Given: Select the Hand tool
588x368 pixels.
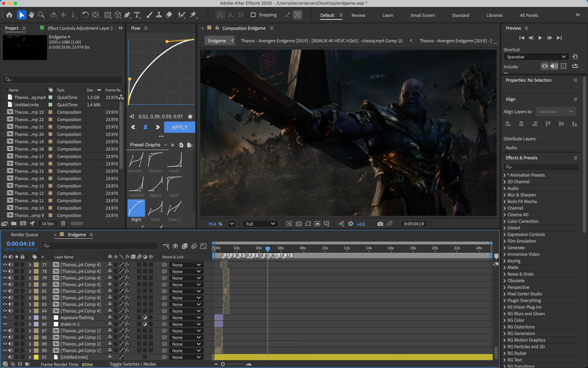Looking at the screenshot, I should coord(31,15).
